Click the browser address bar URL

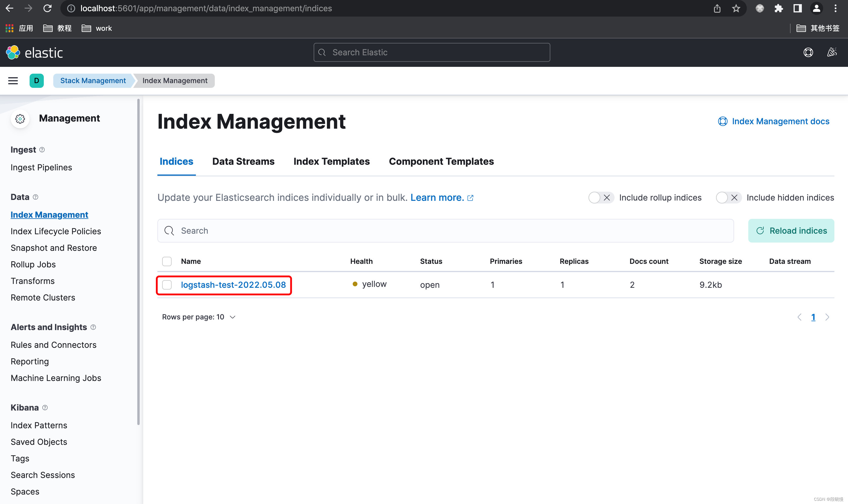pyautogui.click(x=206, y=9)
